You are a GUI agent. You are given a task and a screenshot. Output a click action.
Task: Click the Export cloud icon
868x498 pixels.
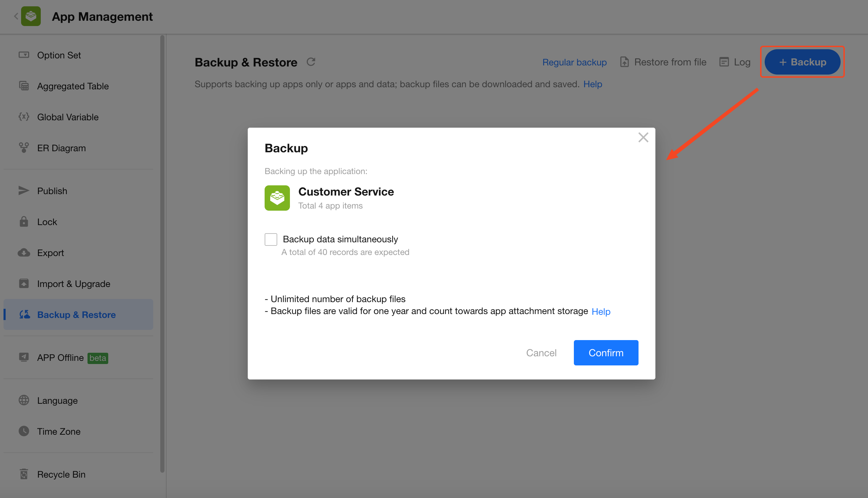(24, 253)
